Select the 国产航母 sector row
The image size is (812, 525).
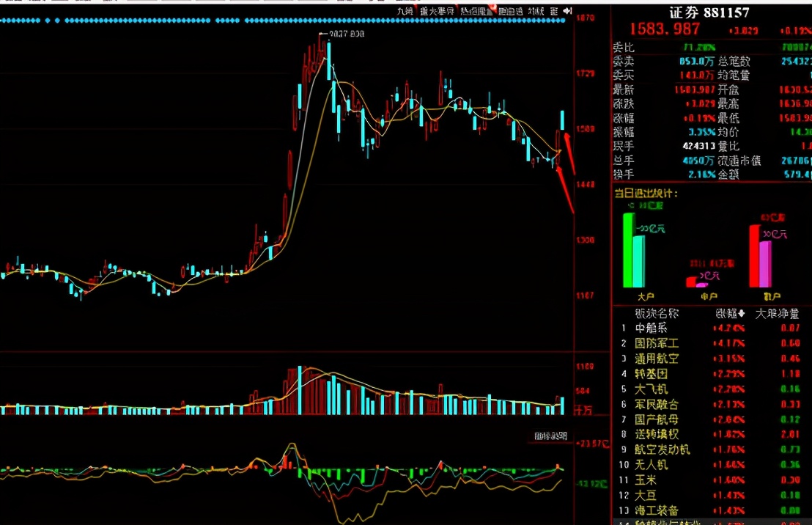click(x=712, y=419)
